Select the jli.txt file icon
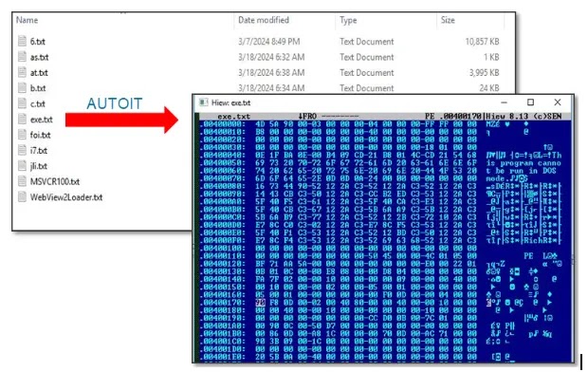Viewport: 588px width, 372px height. tap(23, 166)
